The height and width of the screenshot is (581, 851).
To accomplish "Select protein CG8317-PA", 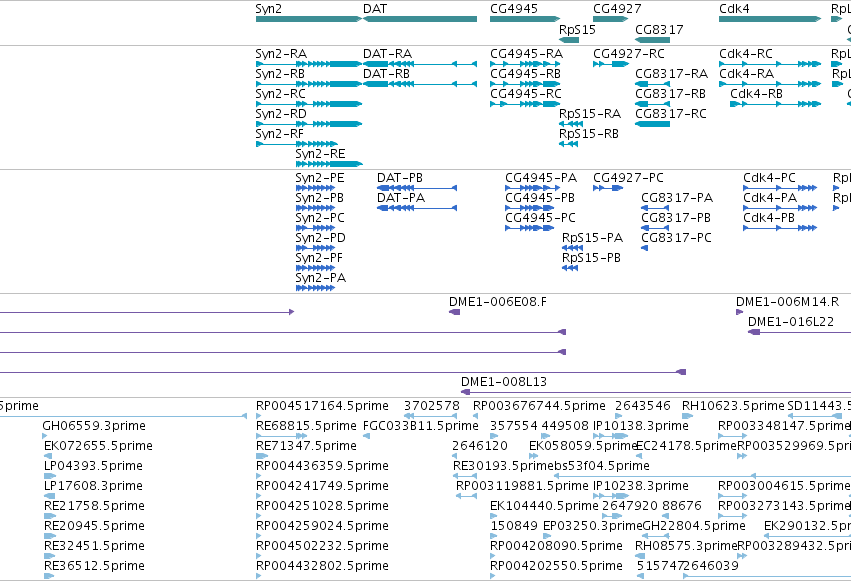I will 655,208.
